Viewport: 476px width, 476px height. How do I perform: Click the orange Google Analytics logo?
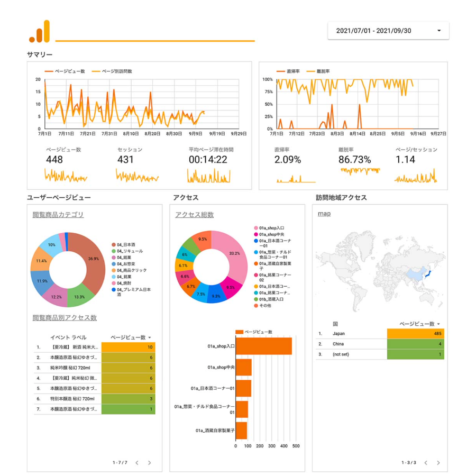tap(40, 32)
